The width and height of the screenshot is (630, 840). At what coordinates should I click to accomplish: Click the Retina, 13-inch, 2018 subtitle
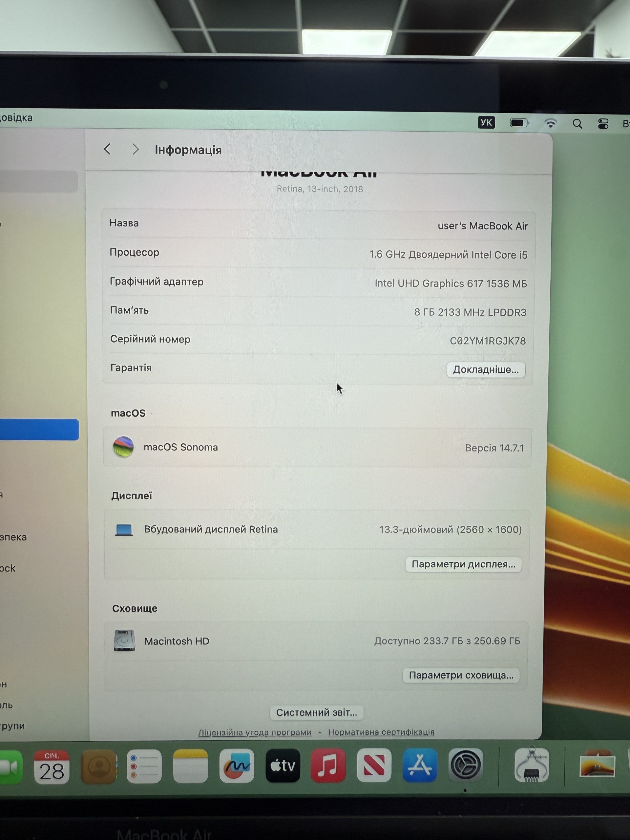point(320,189)
